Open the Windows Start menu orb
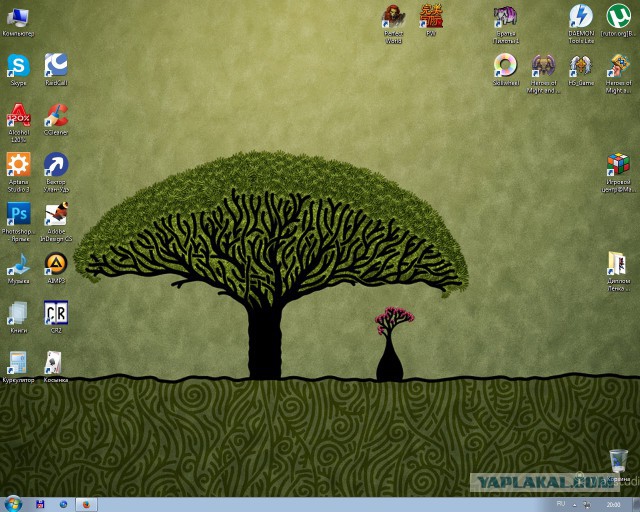The image size is (640, 512). click(13, 504)
